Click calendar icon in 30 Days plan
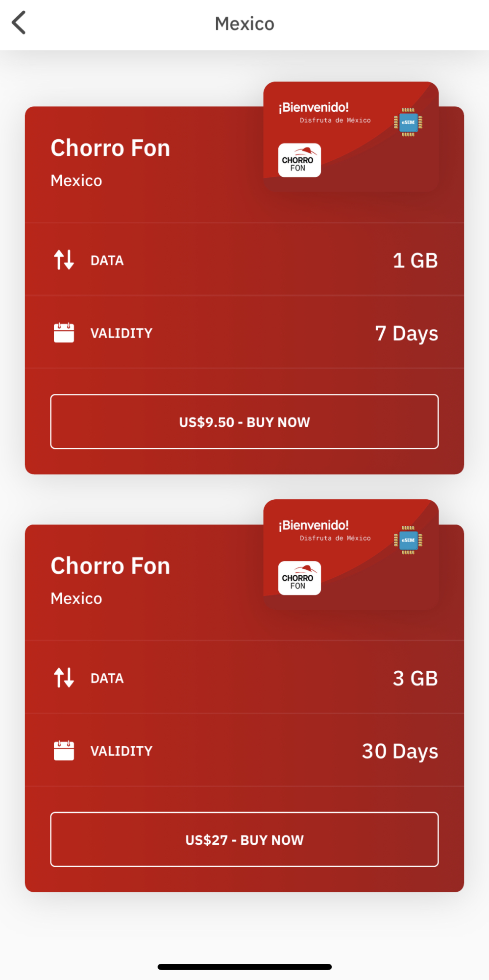This screenshot has width=489, height=980. 64,751
